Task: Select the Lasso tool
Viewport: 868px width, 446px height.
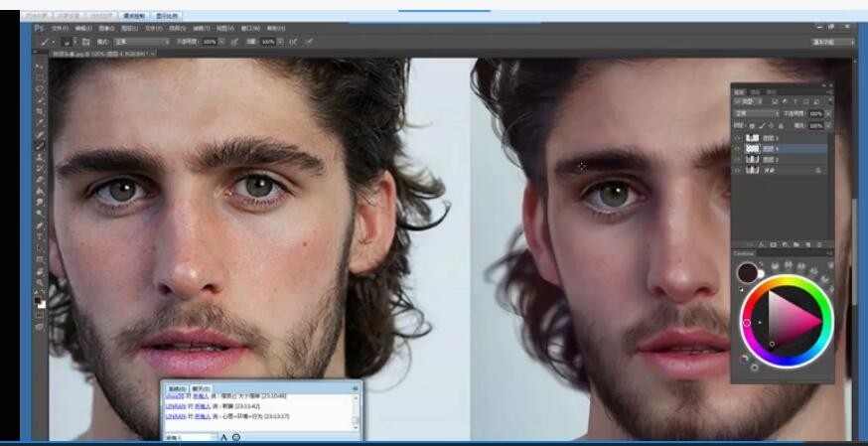Action: tap(40, 88)
